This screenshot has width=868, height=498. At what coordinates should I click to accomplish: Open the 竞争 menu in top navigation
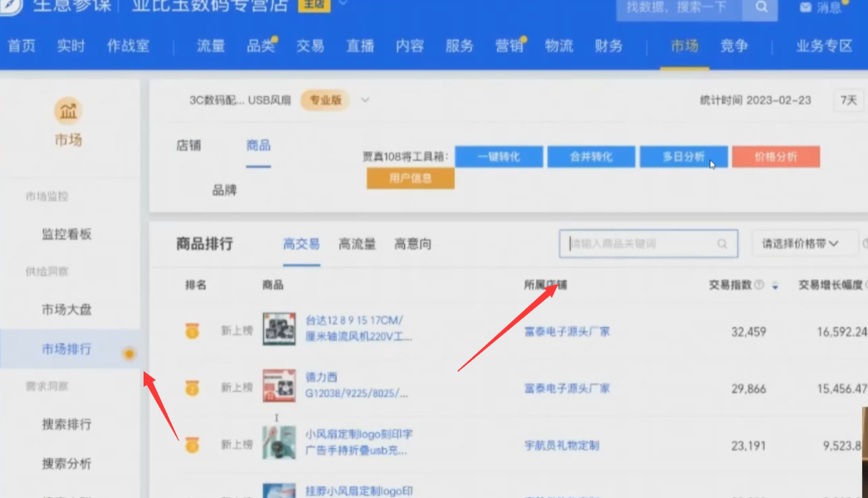734,46
